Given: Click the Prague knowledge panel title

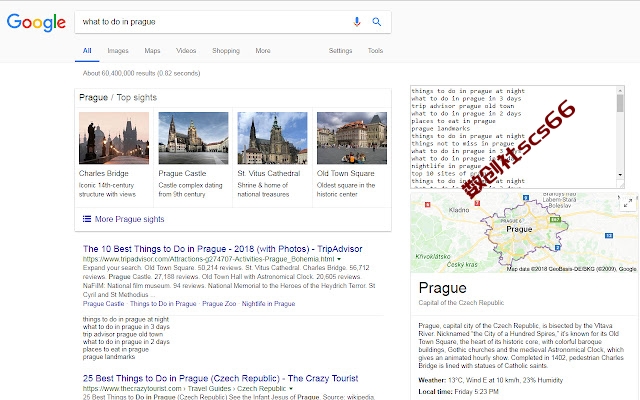Looking at the screenshot, I should point(442,288).
